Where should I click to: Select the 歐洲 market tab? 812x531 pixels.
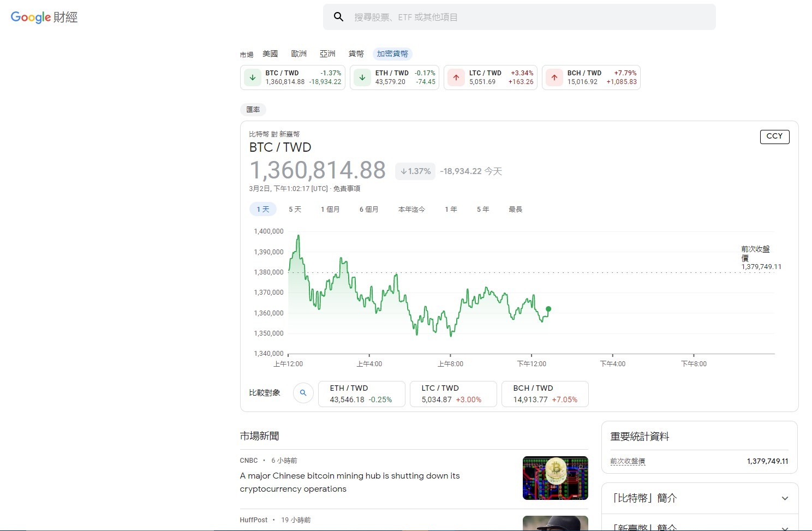click(298, 53)
